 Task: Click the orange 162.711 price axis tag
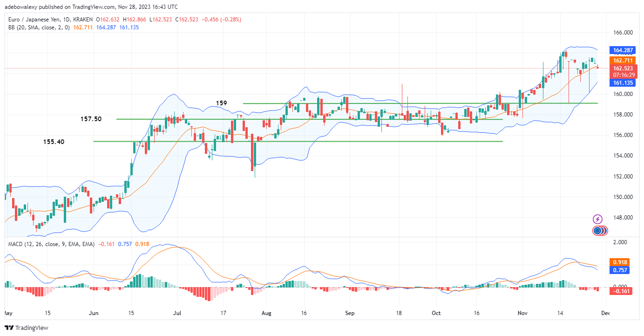[x=622, y=61]
